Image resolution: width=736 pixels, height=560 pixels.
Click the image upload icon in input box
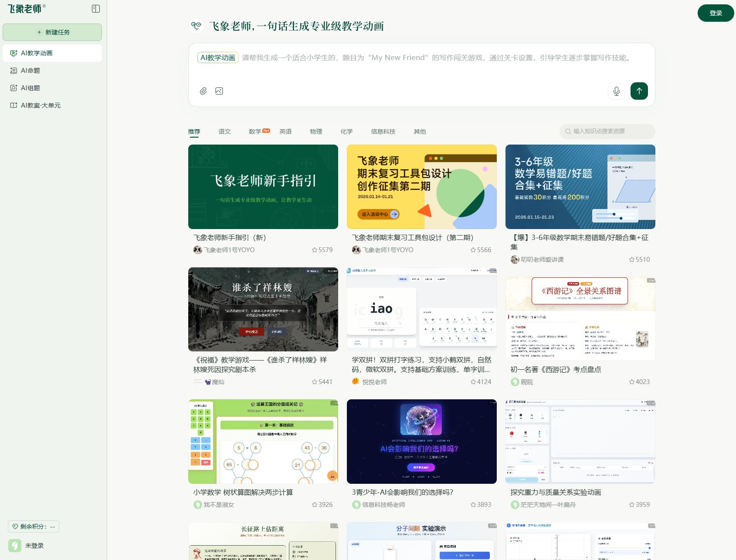(219, 91)
